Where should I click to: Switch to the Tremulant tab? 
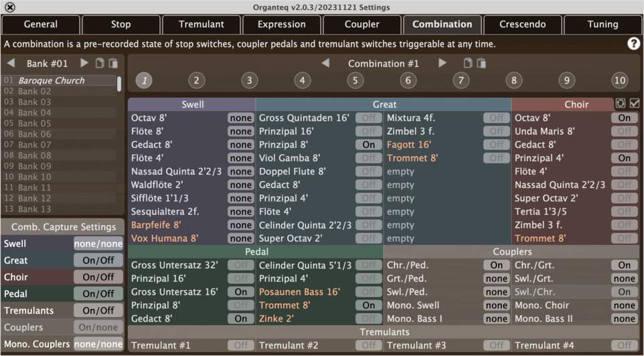pos(202,24)
